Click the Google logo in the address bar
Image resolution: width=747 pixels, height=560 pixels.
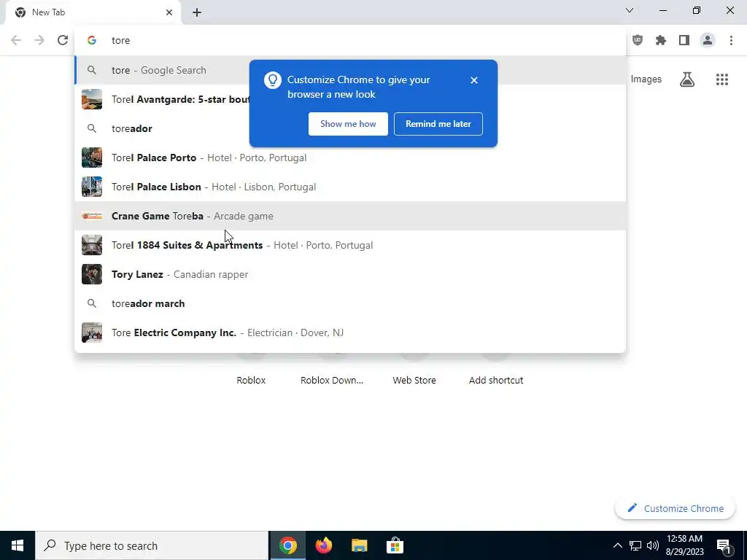click(92, 40)
